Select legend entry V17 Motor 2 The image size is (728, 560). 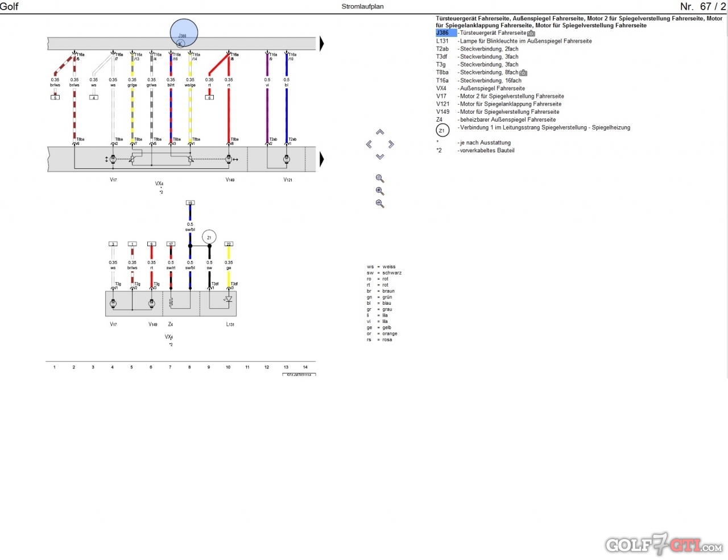click(500, 96)
